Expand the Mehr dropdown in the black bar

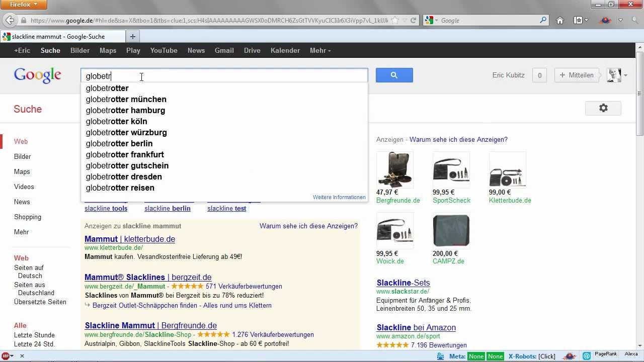pos(320,50)
